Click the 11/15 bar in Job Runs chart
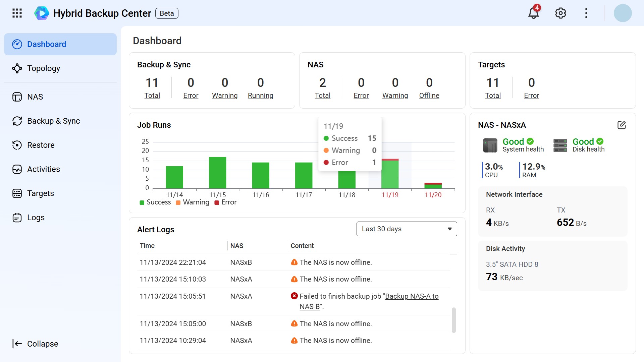This screenshot has width=644, height=362. point(217,173)
